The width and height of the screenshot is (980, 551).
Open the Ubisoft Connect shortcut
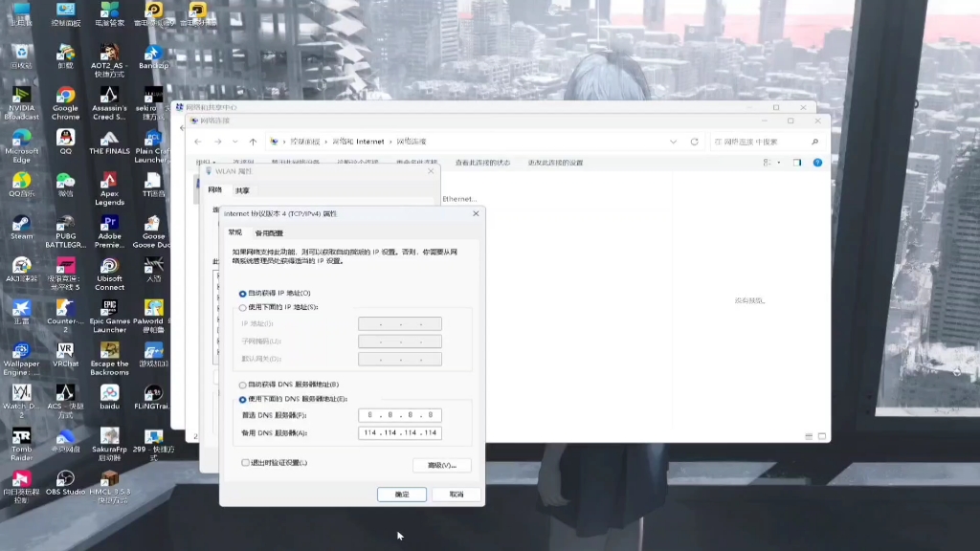tap(109, 275)
